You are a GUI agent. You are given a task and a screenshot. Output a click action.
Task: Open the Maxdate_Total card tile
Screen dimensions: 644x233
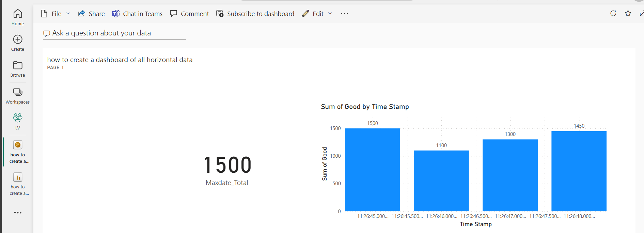click(227, 170)
